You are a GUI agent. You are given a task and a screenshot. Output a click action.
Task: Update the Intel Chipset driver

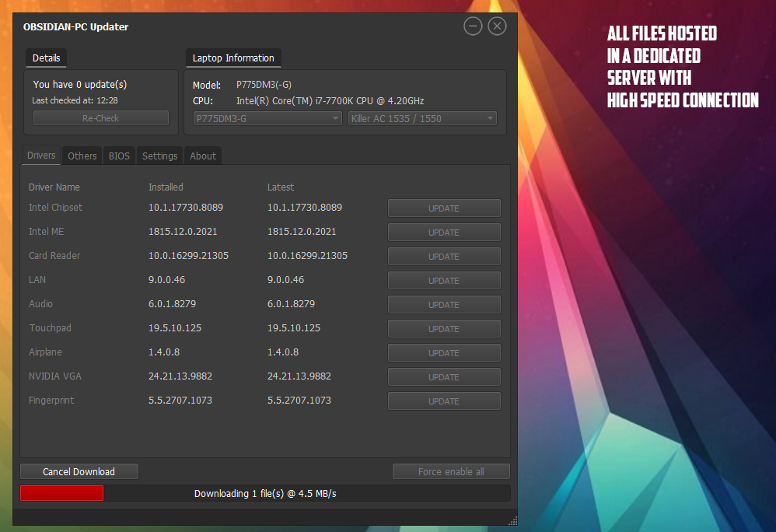click(444, 208)
